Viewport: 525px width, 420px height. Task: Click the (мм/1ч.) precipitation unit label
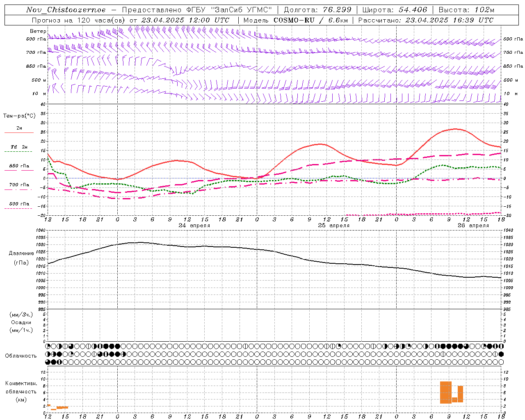[21, 330]
